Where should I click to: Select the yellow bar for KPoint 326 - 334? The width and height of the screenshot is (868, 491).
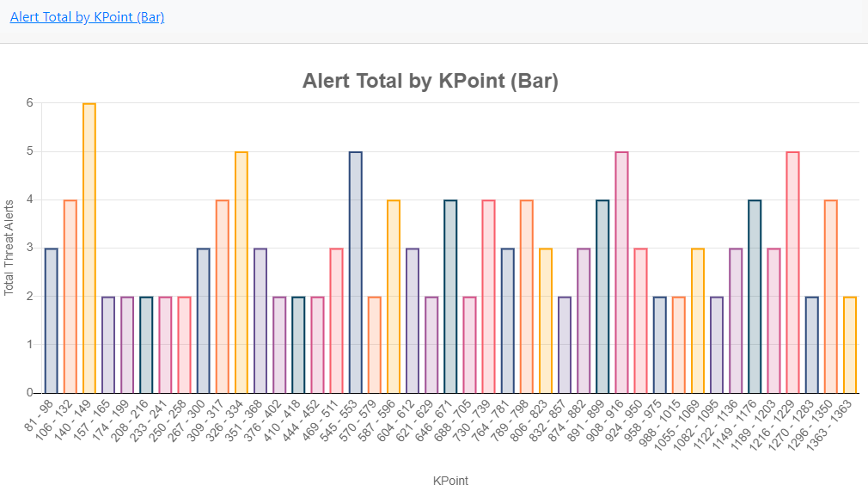click(x=241, y=272)
